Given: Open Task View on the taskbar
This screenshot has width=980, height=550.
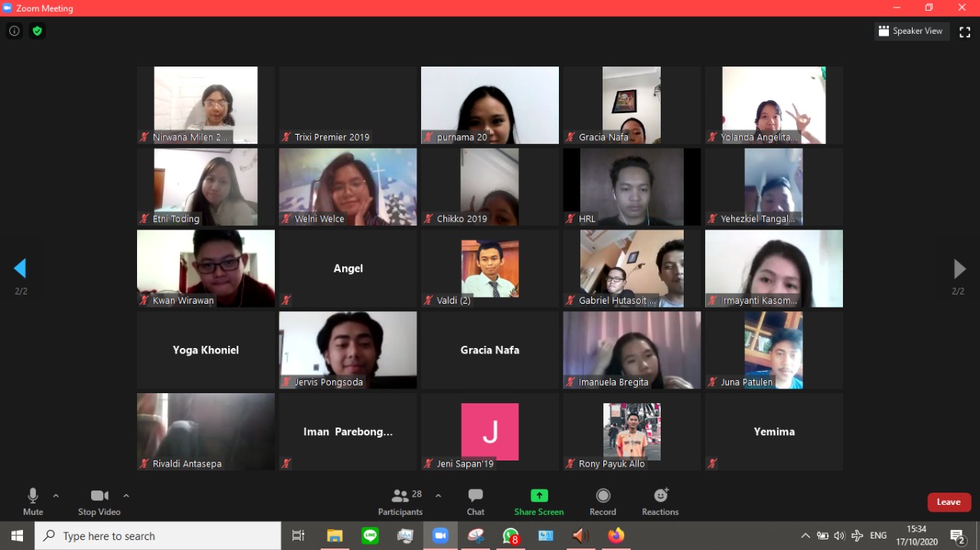Looking at the screenshot, I should [x=299, y=535].
